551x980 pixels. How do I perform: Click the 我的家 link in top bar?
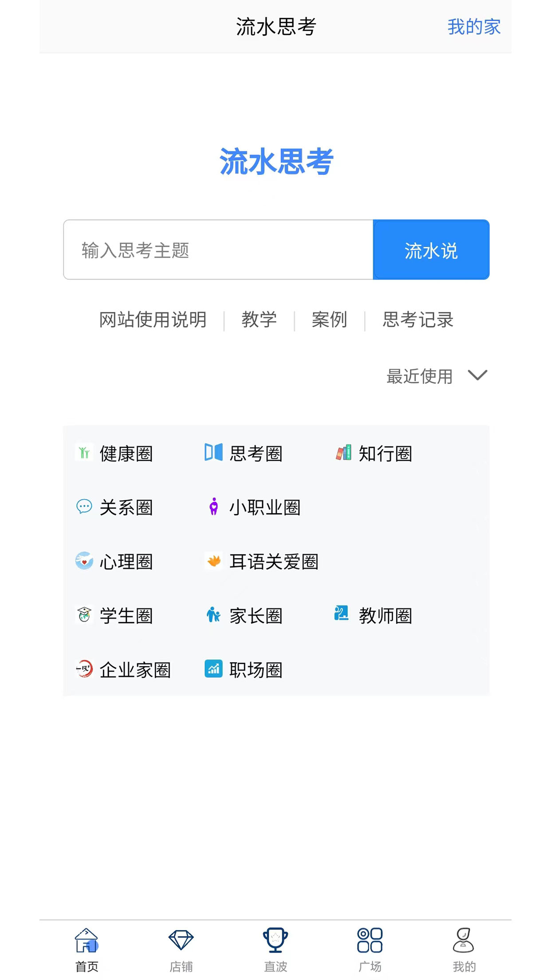pos(474,27)
